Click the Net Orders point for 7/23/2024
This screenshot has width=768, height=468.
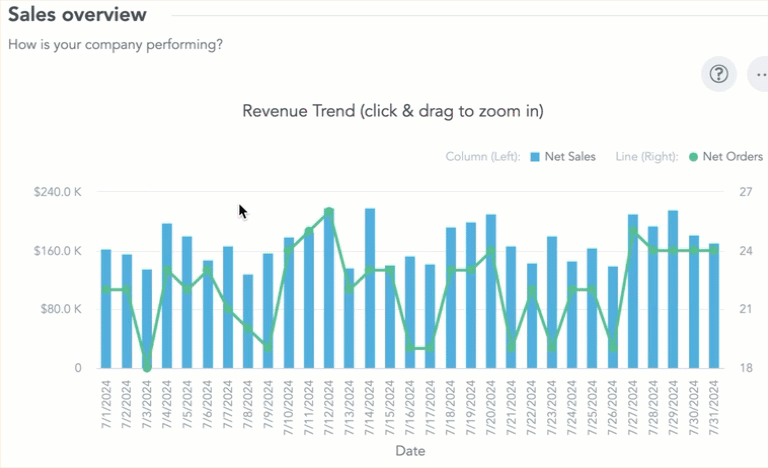(552, 348)
